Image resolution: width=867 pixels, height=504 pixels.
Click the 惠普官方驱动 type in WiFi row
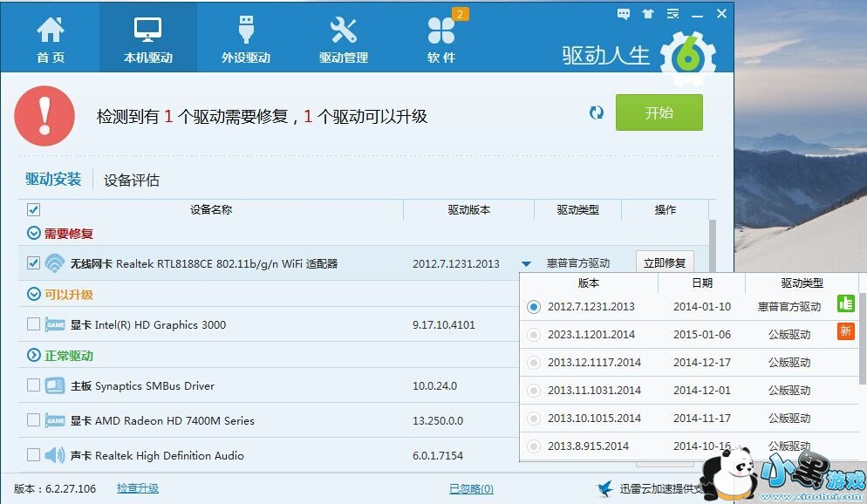pos(577,263)
